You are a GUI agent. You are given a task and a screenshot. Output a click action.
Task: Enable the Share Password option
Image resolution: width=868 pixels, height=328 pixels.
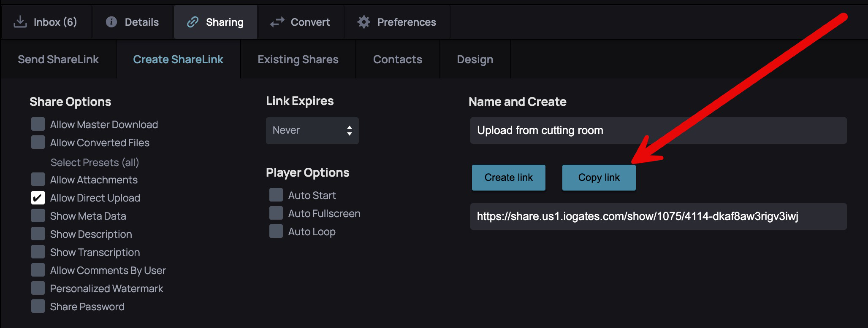point(38,306)
